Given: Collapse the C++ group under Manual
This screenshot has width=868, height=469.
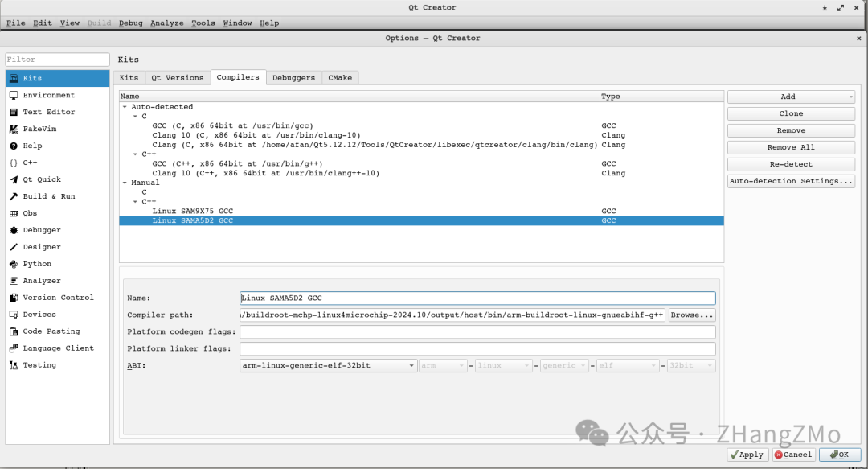Looking at the screenshot, I should click(x=135, y=202).
